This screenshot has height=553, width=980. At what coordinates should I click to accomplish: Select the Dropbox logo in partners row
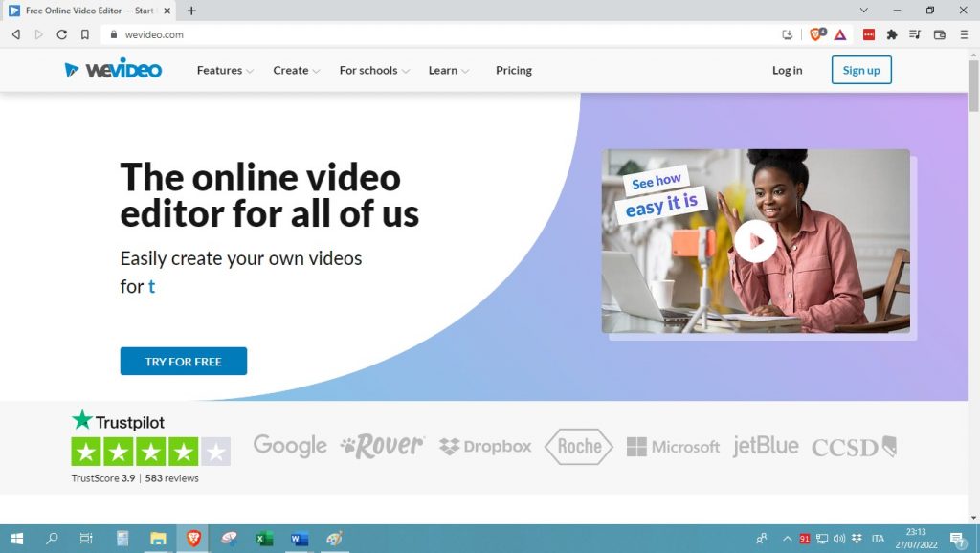click(484, 446)
